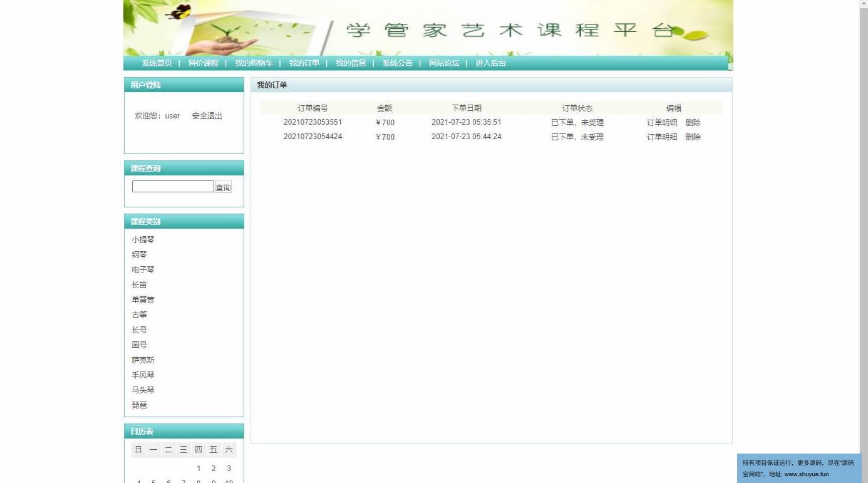This screenshot has height=483, width=868.
Task: Visit 网站论坛 from the nav bar
Action: (444, 63)
